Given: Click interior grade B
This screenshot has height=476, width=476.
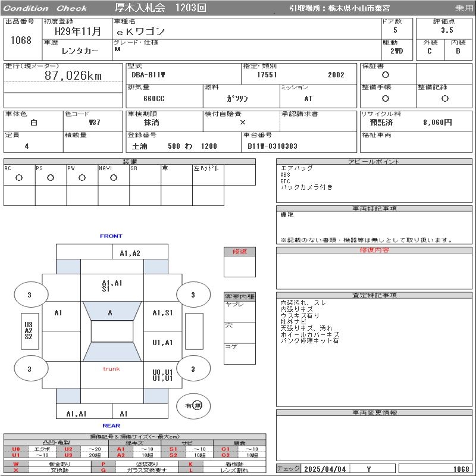Looking at the screenshot, I should [458, 51].
